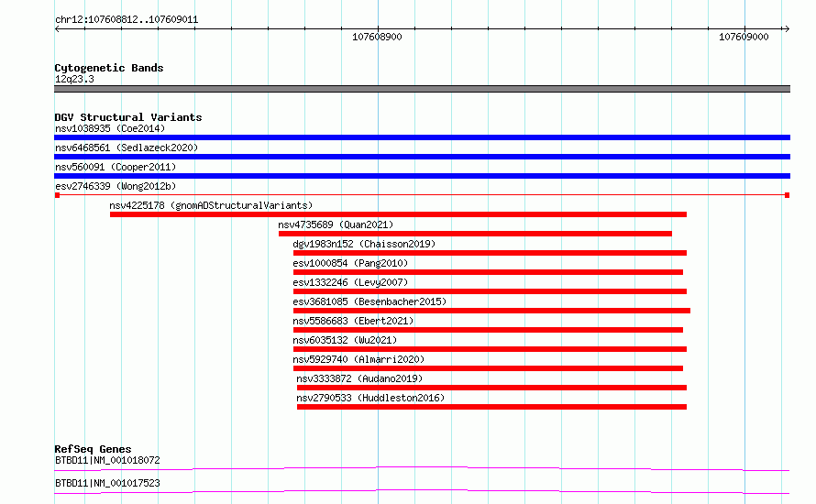Screen dimensions: 816x504
Task: Click the gray 12q23.3 cytogenetic band bar
Action: tap(422, 89)
